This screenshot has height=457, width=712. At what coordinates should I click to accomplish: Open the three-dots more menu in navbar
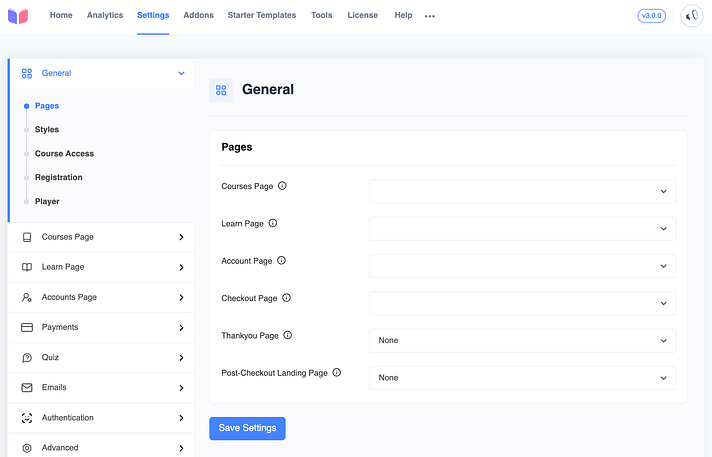430,16
